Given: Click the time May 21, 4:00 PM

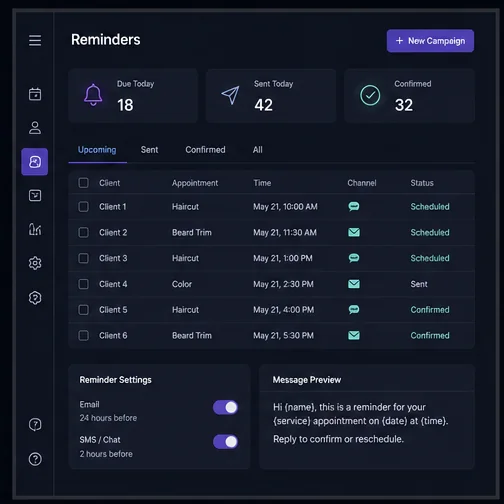Looking at the screenshot, I should (283, 310).
